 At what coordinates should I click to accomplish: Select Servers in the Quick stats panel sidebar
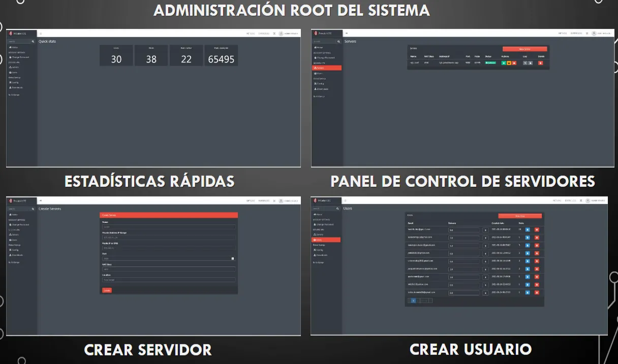pos(14,67)
